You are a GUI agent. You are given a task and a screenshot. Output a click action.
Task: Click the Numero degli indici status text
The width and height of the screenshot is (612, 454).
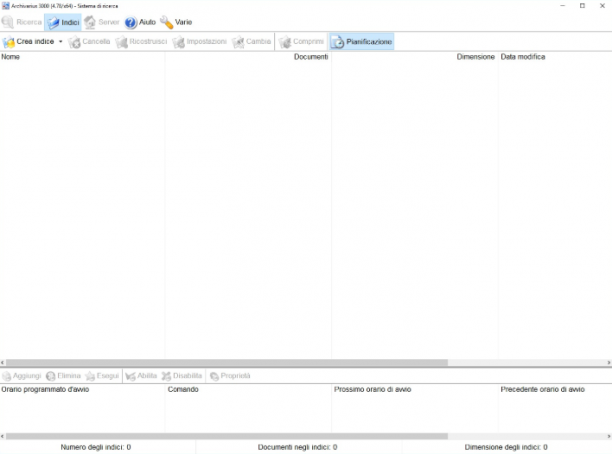pos(96,447)
